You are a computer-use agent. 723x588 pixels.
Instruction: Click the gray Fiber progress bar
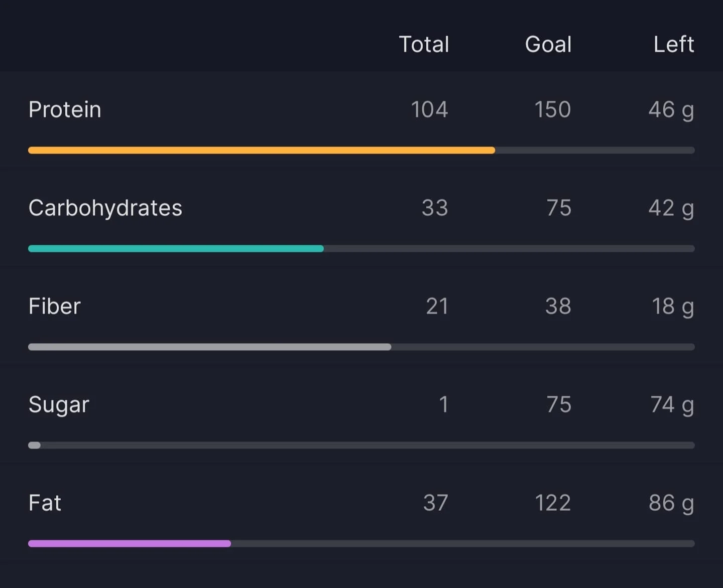tap(361, 347)
